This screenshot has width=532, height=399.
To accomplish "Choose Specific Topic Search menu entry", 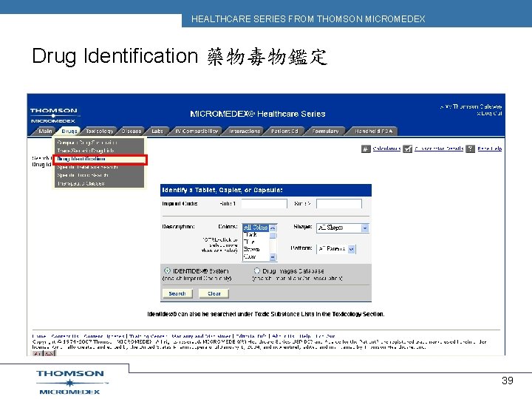I will coord(99,175).
